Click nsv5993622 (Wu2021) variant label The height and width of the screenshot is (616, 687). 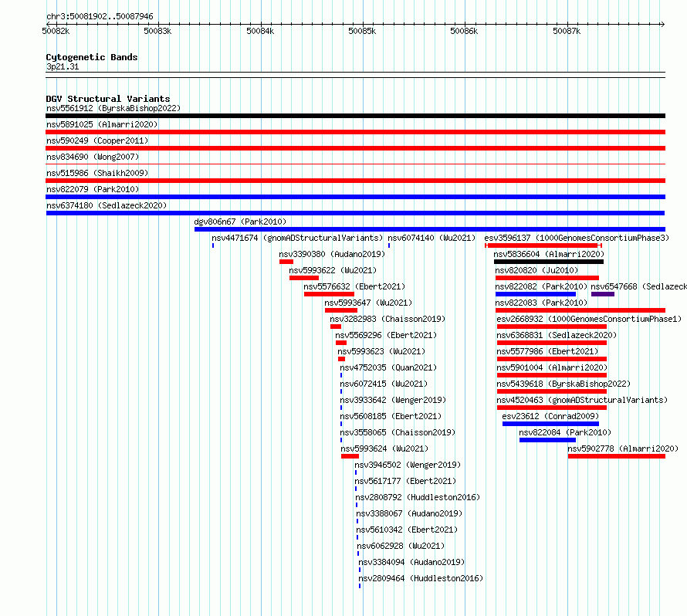coord(333,270)
